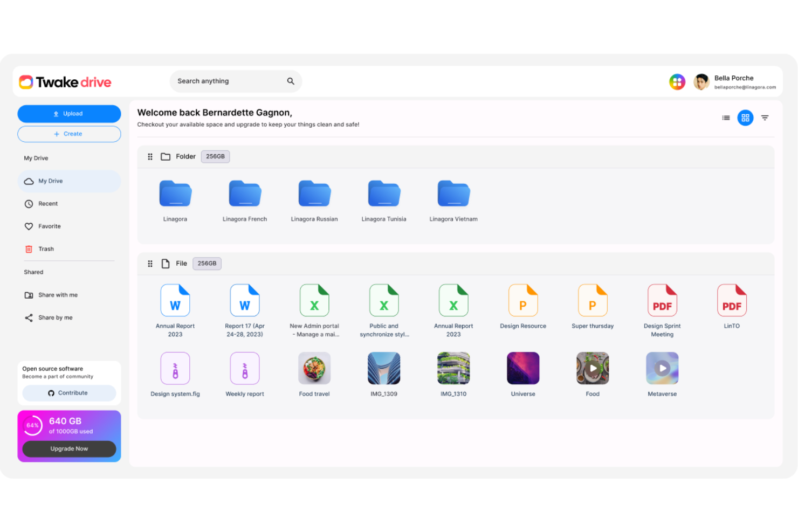
Task: Select the Favorite heart icon in sidebar
Action: pos(29,226)
